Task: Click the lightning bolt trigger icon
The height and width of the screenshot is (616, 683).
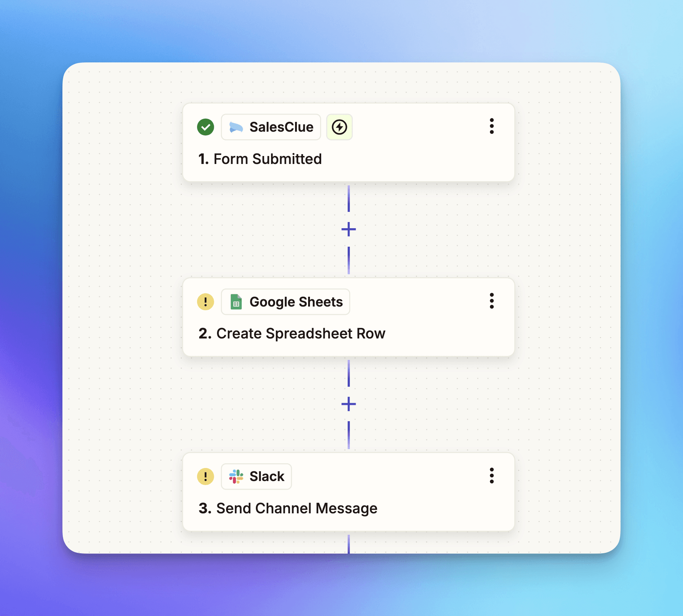Action: tap(339, 127)
